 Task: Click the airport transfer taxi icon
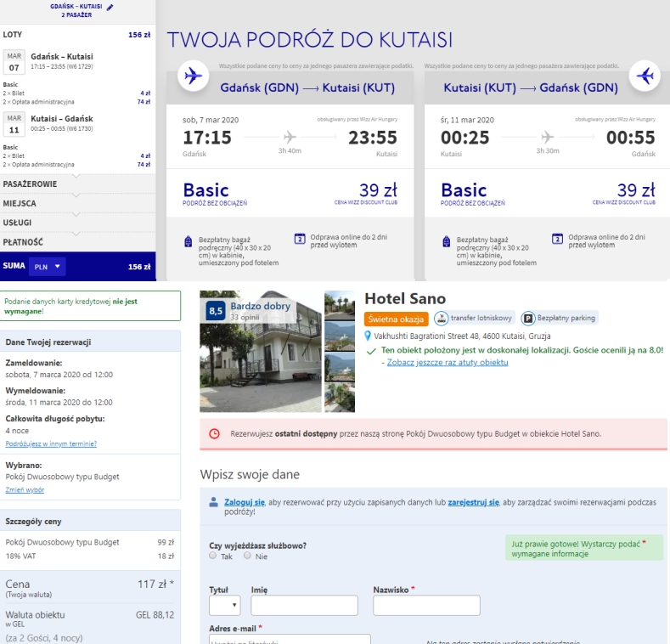coord(442,318)
